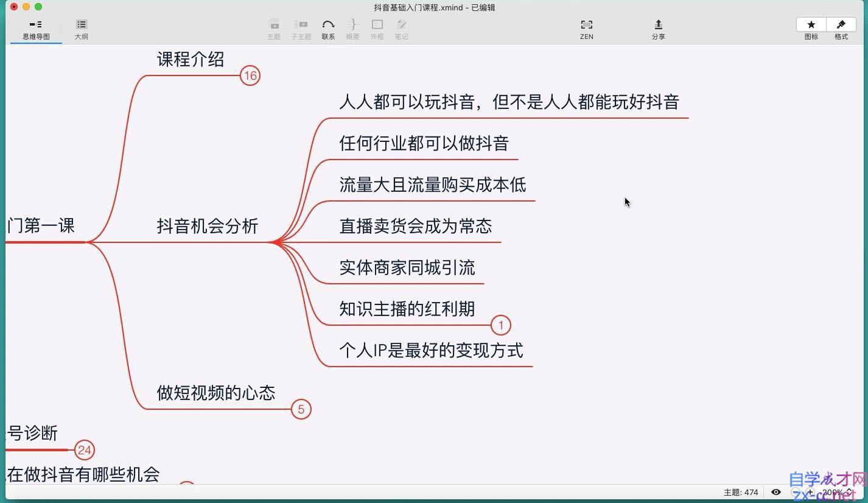Insert a relationship line with 联系
This screenshot has height=503, width=868.
pos(328,29)
